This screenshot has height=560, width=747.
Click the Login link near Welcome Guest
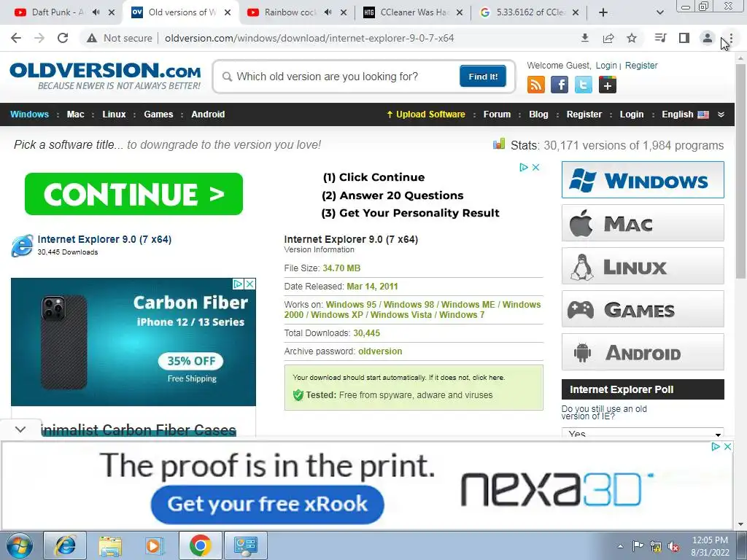tap(606, 65)
